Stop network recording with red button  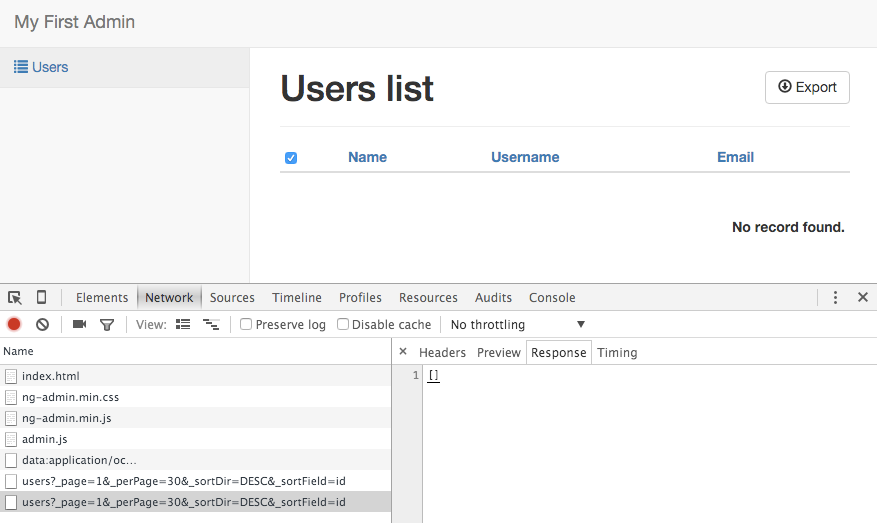click(14, 324)
